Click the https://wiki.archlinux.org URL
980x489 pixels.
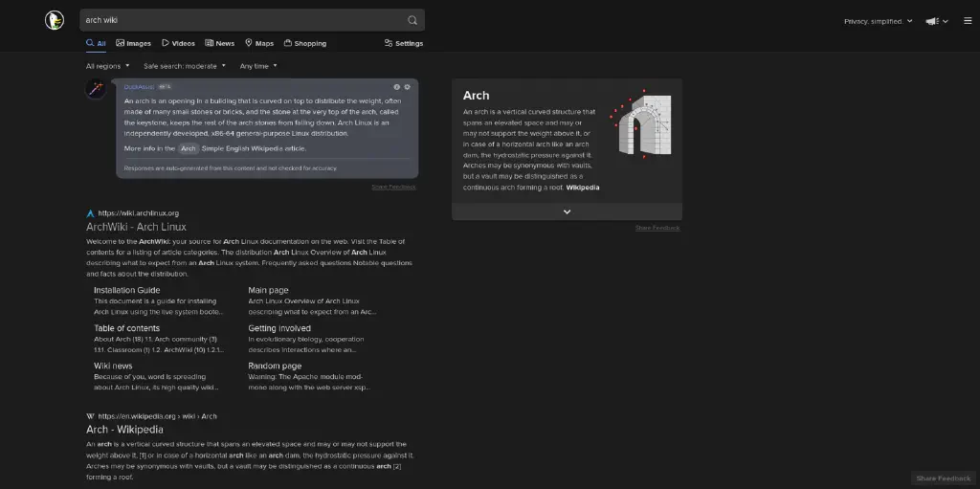point(138,213)
